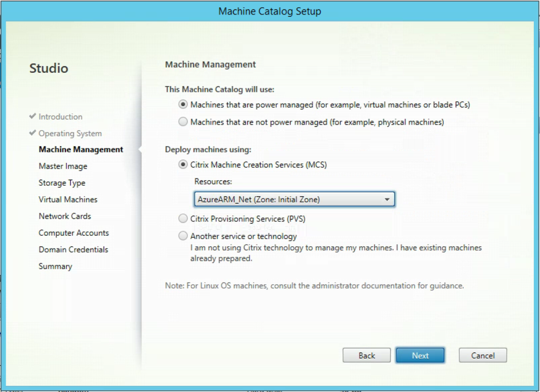Open the Virtual Machines step
Viewport: 540px width, 392px height.
click(68, 200)
